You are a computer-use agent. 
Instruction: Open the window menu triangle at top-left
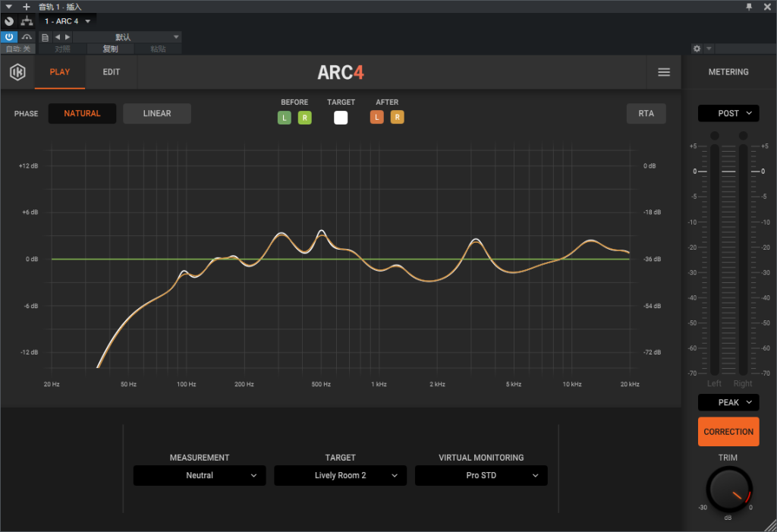click(8, 6)
